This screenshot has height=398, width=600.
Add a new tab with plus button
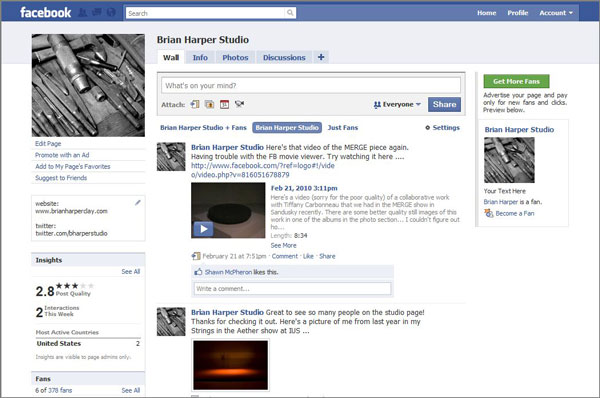point(321,57)
